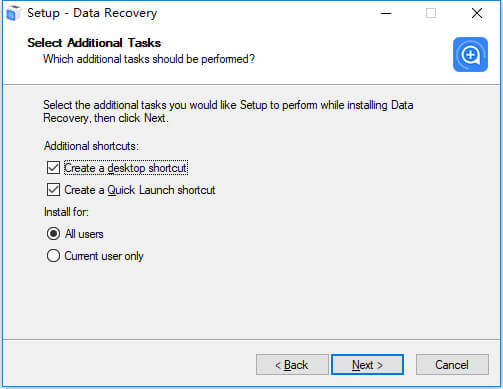The height and width of the screenshot is (389, 503).
Task: Uncheck the desktop shortcut checkbox
Action: point(53,168)
